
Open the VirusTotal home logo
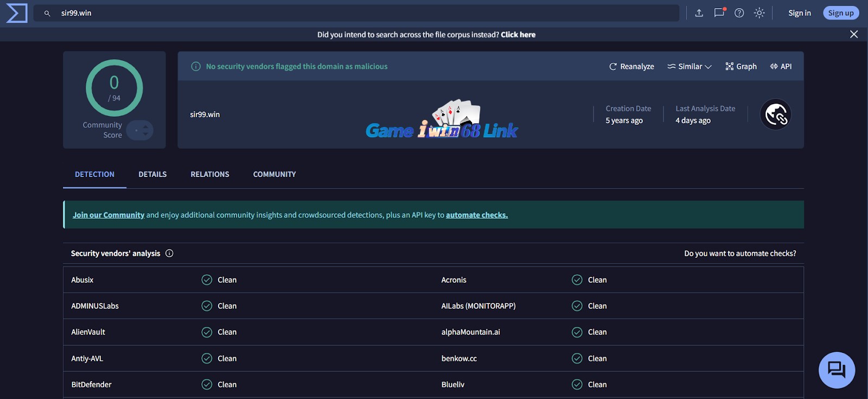coord(17,13)
